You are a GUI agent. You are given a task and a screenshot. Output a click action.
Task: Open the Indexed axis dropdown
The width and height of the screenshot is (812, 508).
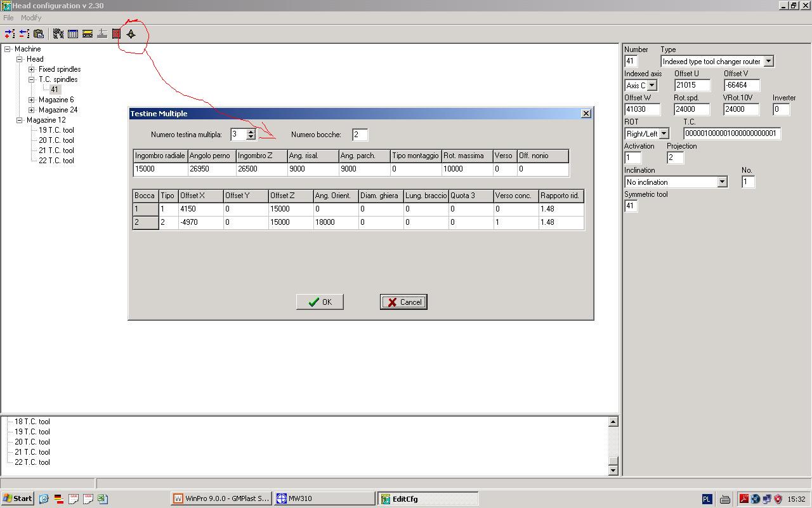[652, 85]
